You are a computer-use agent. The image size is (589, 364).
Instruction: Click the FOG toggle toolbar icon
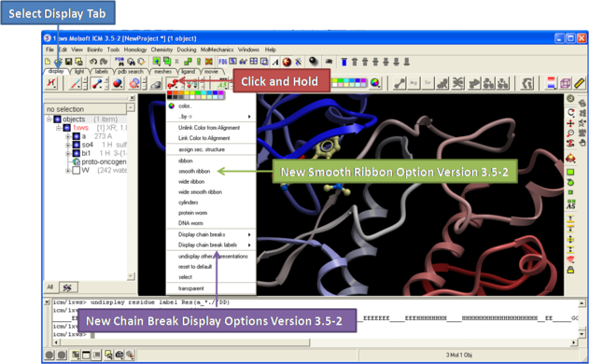point(223,62)
